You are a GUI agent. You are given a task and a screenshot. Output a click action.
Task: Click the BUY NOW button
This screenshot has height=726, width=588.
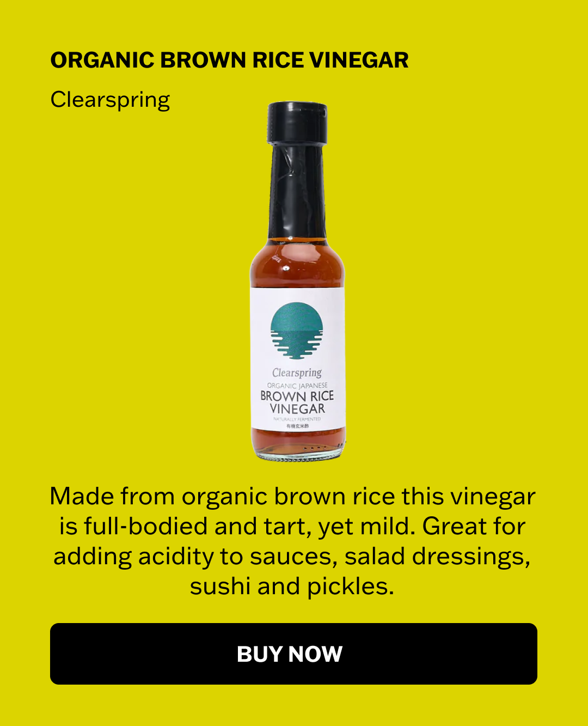pos(293,654)
